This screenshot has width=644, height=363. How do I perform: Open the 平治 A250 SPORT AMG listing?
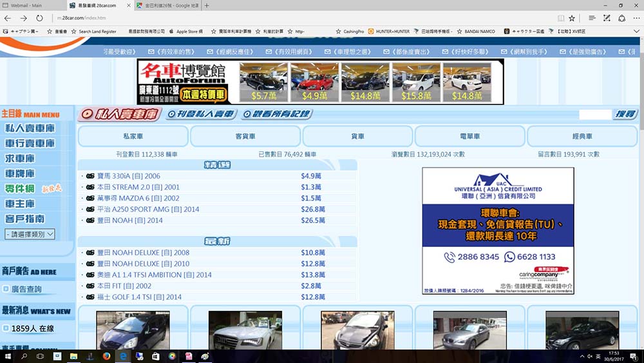pos(147,210)
